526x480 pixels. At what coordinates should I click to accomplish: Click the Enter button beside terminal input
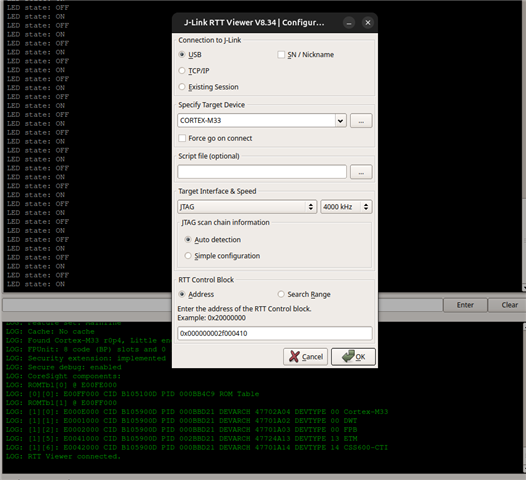[x=465, y=305]
